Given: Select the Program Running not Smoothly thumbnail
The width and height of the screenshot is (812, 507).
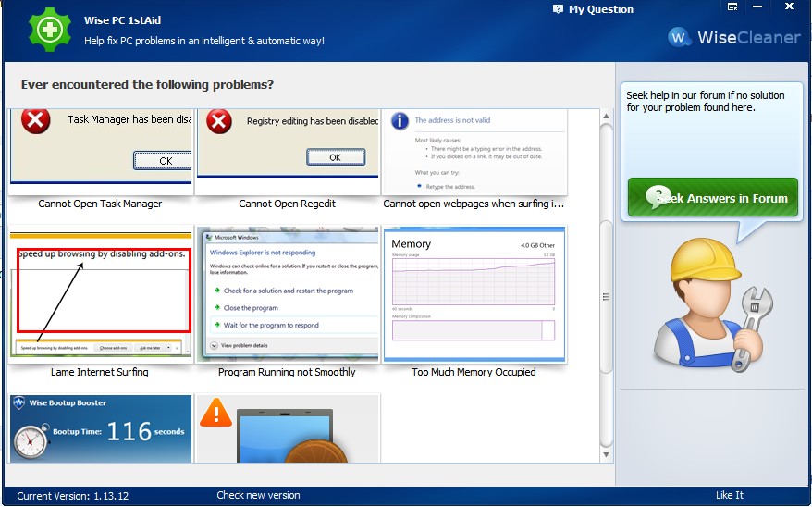Looking at the screenshot, I should click(288, 293).
